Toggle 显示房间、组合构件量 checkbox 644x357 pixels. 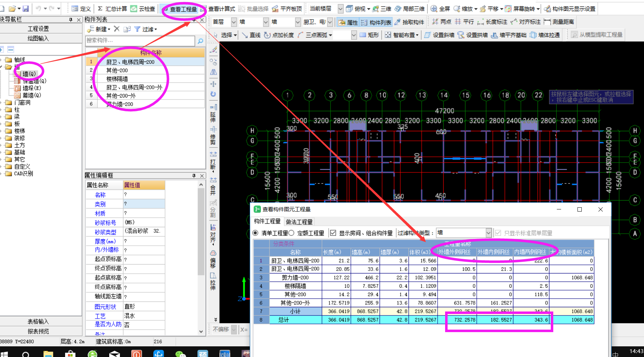(333, 233)
